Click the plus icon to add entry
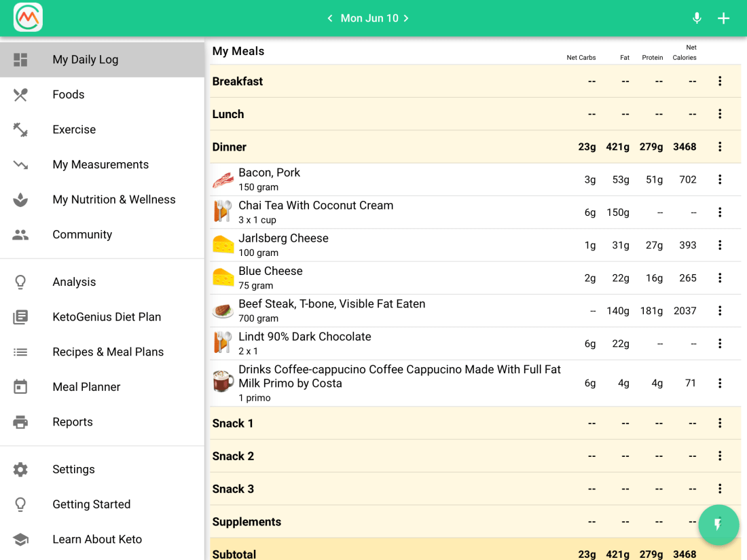747x560 pixels. (723, 18)
